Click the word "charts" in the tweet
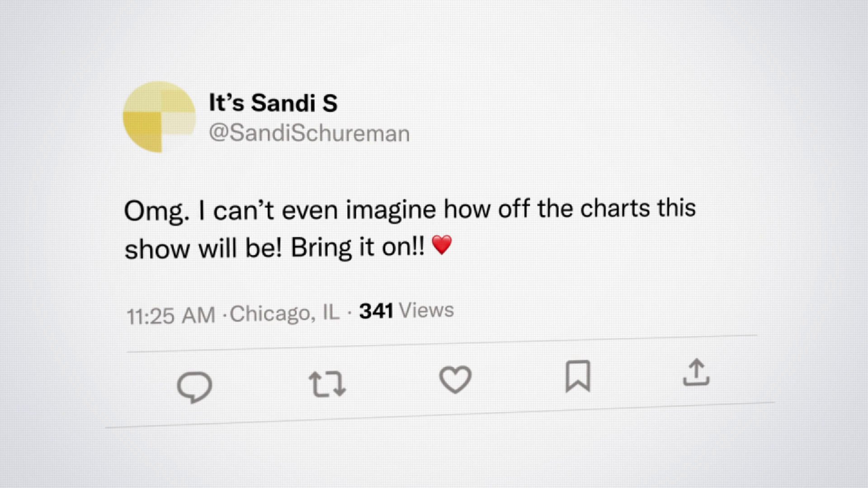This screenshot has height=488, width=868. 615,208
